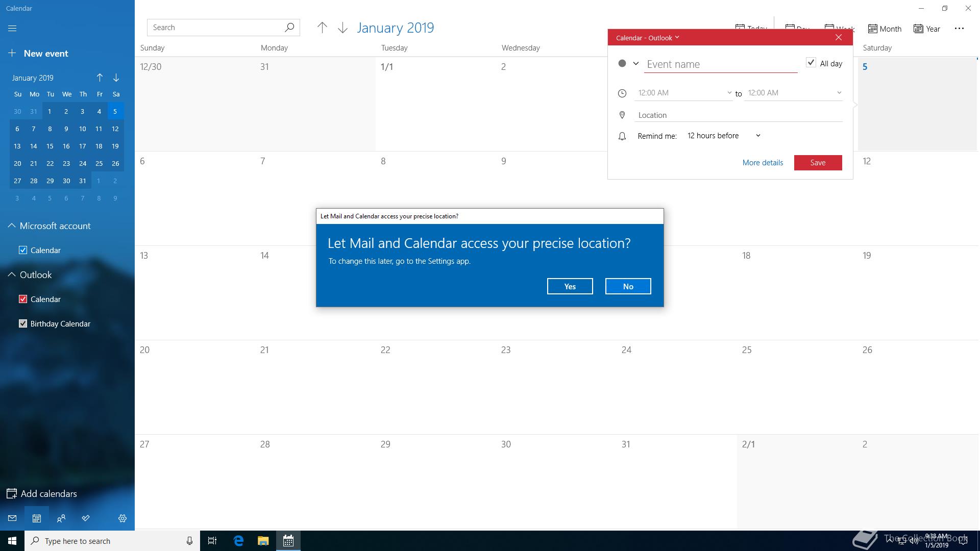The image size is (980, 551).
Task: Select day 22 in month grid
Action: [x=435, y=387]
